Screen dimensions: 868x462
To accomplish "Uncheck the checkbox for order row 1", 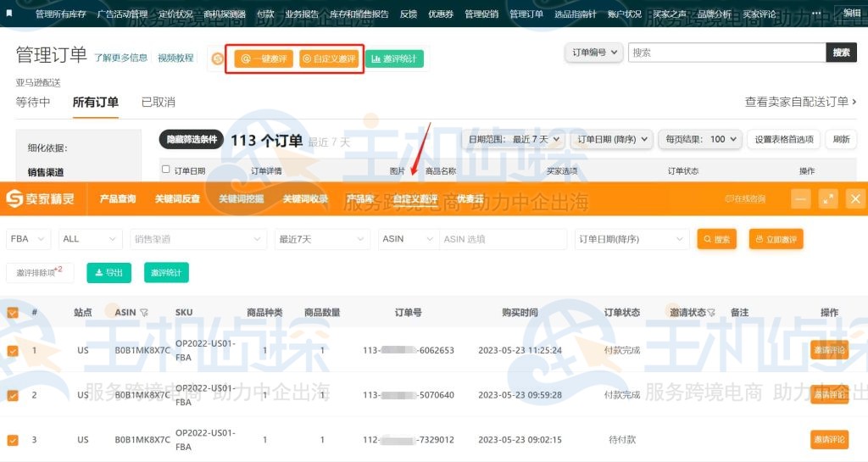I will tap(13, 350).
